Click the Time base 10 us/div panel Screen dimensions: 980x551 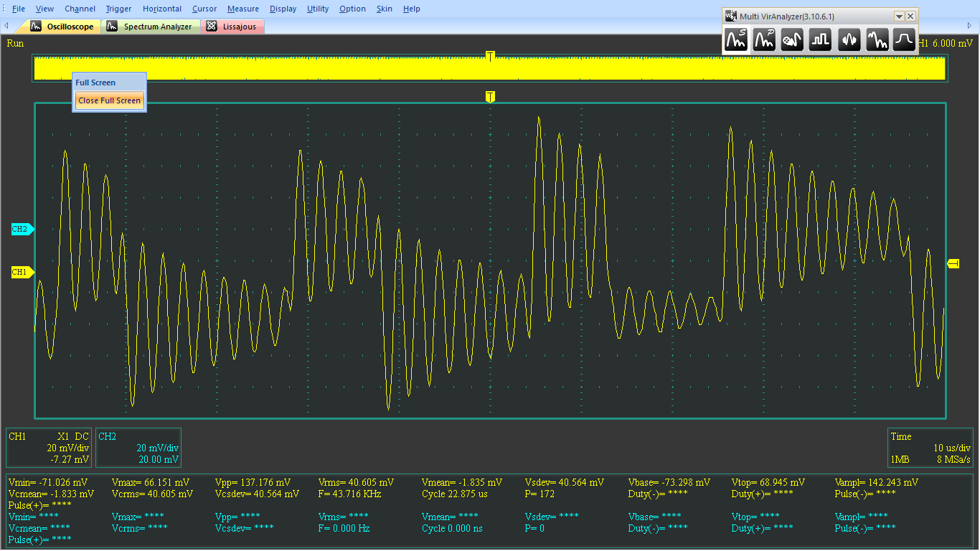[930, 448]
